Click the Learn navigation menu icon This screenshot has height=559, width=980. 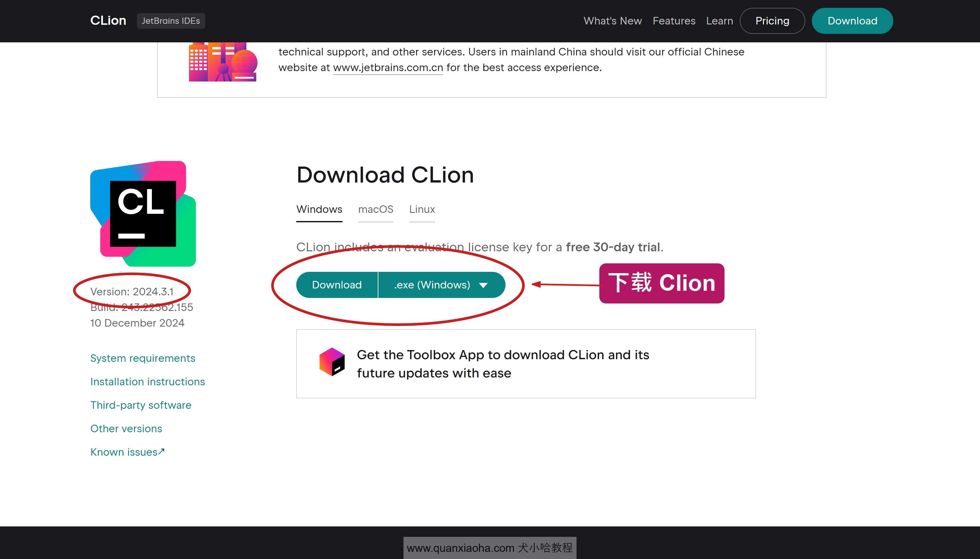720,21
